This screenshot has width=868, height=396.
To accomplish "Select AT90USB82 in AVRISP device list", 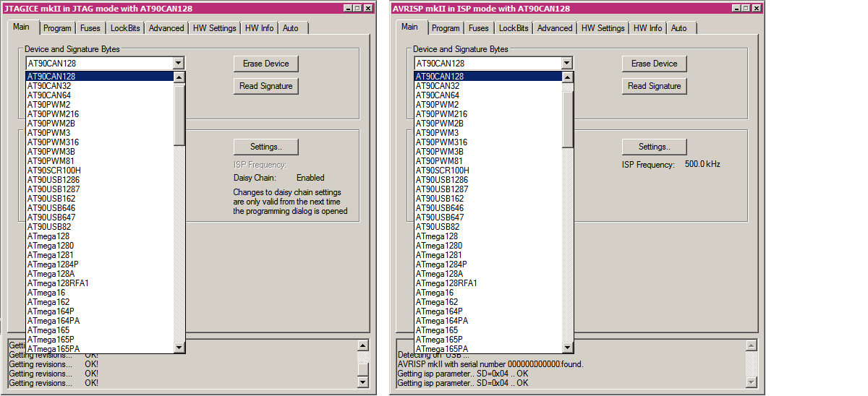I will pyautogui.click(x=488, y=227).
